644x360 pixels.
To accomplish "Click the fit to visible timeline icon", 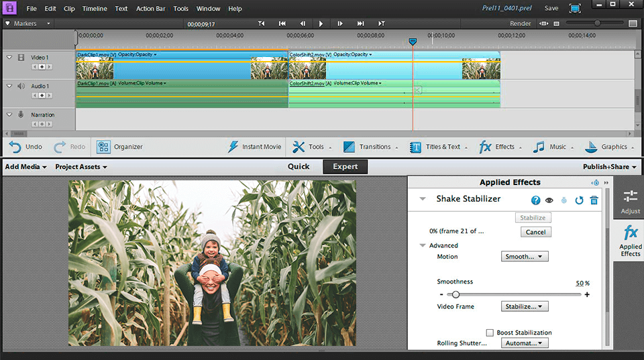I will click(544, 24).
